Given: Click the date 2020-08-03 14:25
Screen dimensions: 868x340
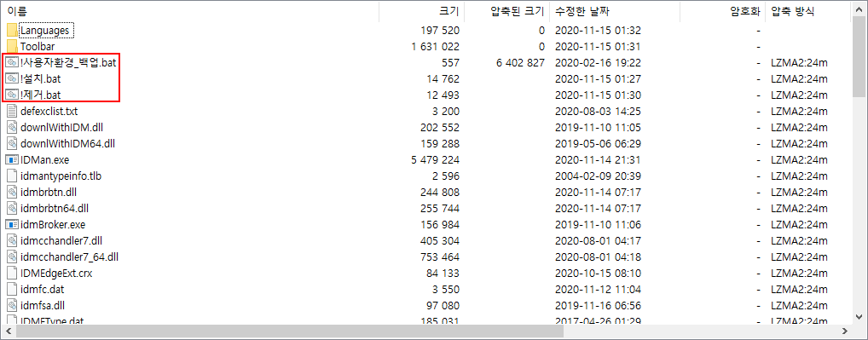Looking at the screenshot, I should [x=598, y=111].
